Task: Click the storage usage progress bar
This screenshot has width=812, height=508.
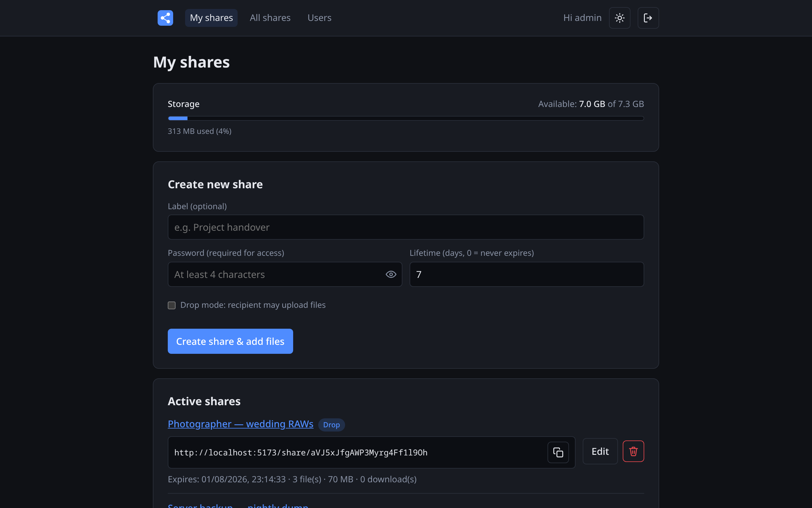Action: (x=406, y=118)
